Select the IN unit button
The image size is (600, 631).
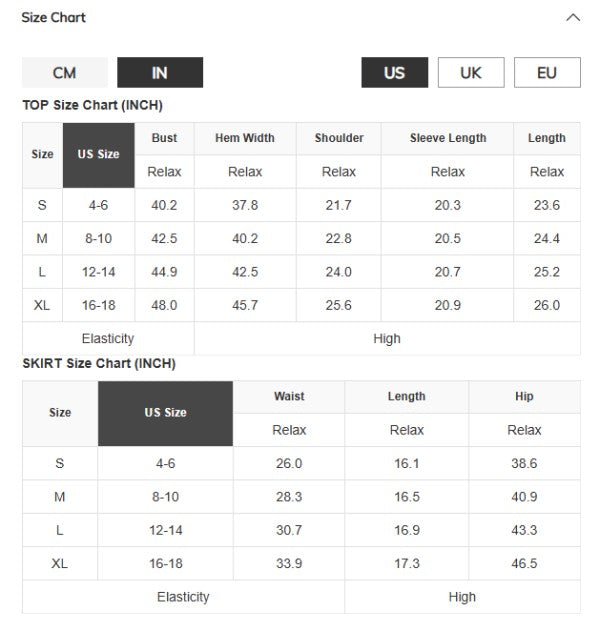tap(160, 73)
